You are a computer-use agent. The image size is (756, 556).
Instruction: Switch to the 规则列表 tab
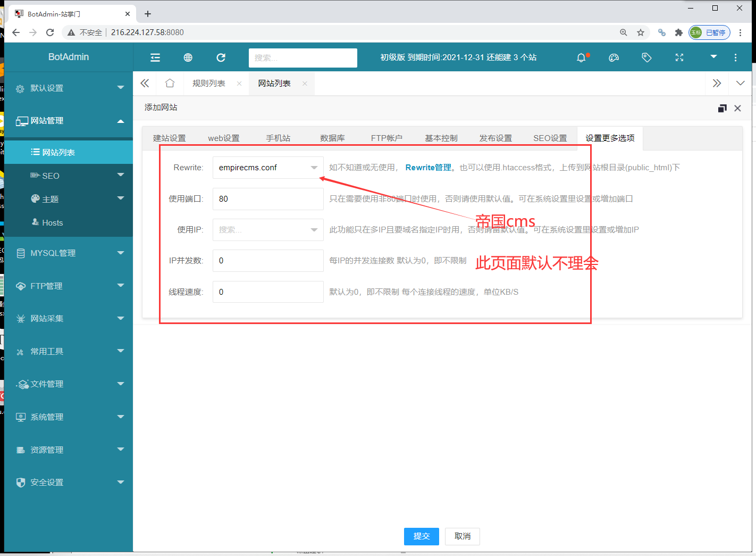coord(209,84)
